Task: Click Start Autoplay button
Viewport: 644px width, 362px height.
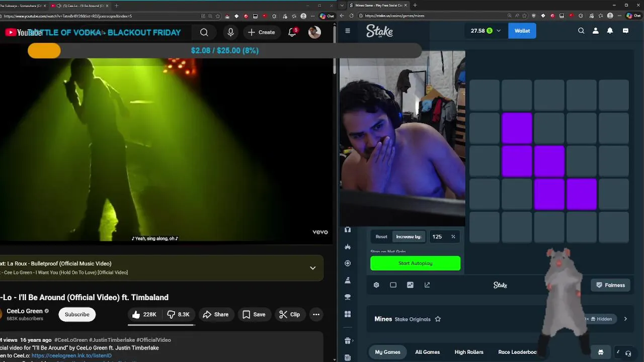Action: point(415,263)
